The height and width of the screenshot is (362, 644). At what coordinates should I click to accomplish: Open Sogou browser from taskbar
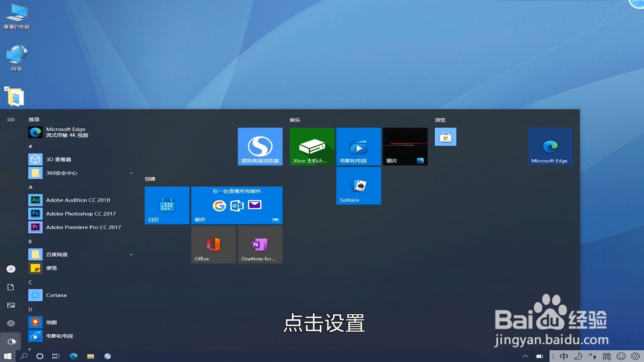click(x=107, y=356)
